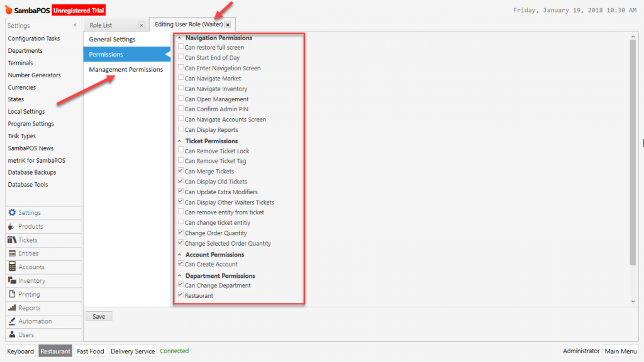Open Local Settings entry
The width and height of the screenshot is (644, 362).
[26, 112]
